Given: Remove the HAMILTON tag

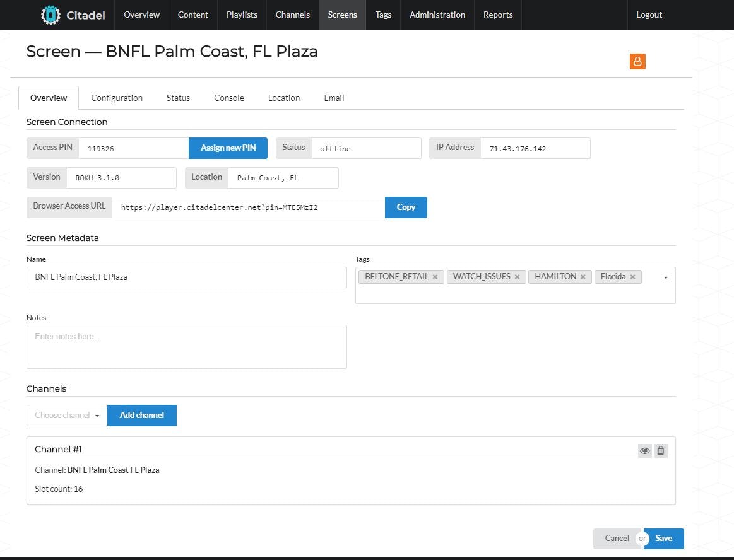Looking at the screenshot, I should 582,276.
